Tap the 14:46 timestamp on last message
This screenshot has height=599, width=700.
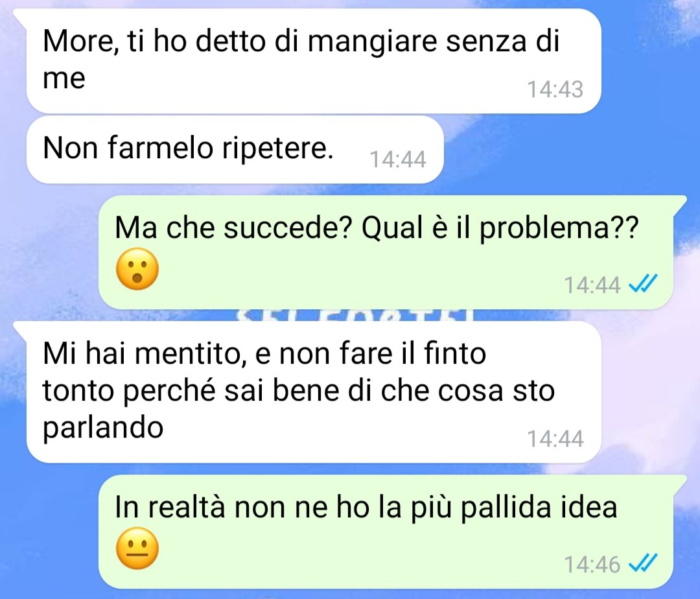pos(592,564)
